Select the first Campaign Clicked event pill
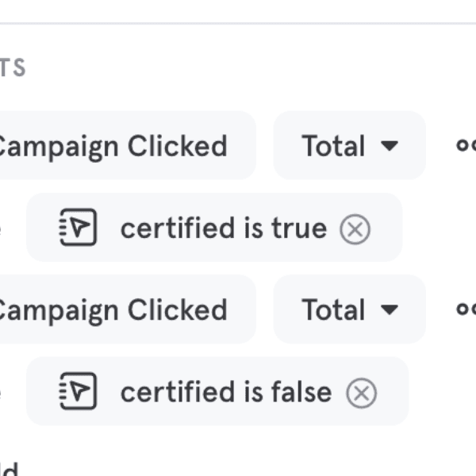This screenshot has height=476, width=476. 119,146
